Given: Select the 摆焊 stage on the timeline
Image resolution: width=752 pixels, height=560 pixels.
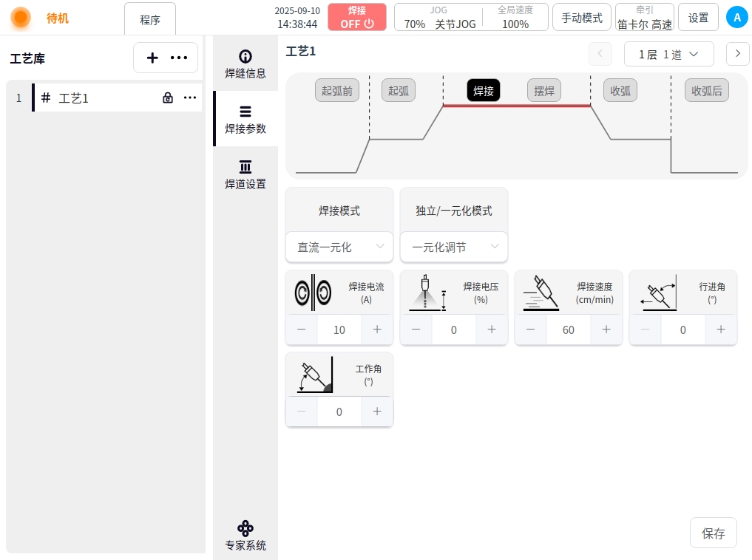Looking at the screenshot, I should [x=544, y=91].
